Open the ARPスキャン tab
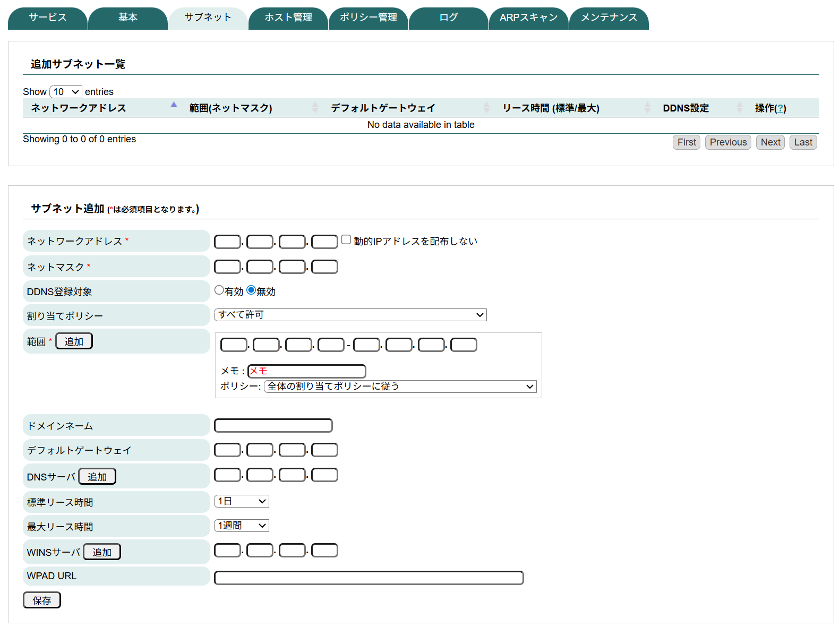The height and width of the screenshot is (627, 840). [x=528, y=18]
